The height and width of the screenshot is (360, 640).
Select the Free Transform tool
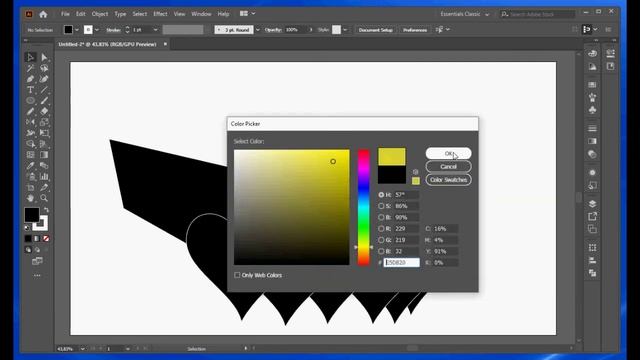pos(44,133)
